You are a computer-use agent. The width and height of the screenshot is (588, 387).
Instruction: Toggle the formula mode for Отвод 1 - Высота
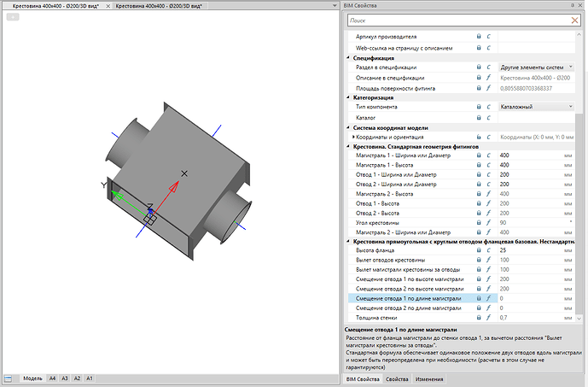(x=488, y=203)
